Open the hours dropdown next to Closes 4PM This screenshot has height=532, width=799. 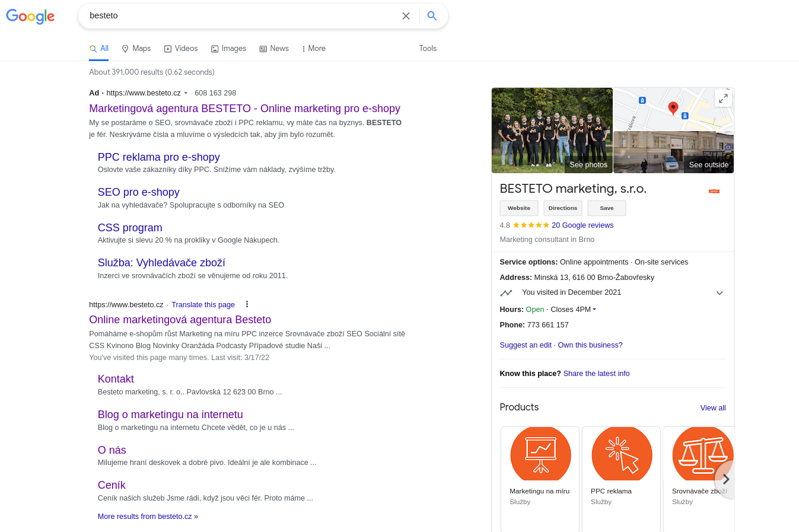click(594, 310)
